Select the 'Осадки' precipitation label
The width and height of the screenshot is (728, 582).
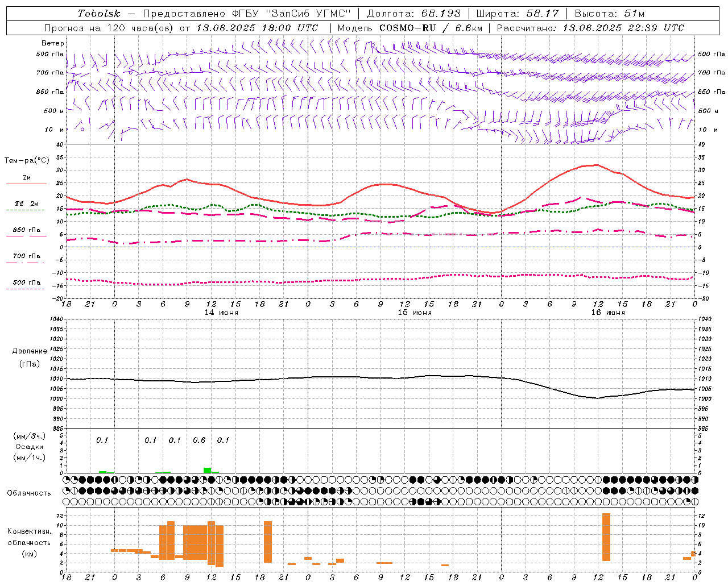pyautogui.click(x=30, y=447)
